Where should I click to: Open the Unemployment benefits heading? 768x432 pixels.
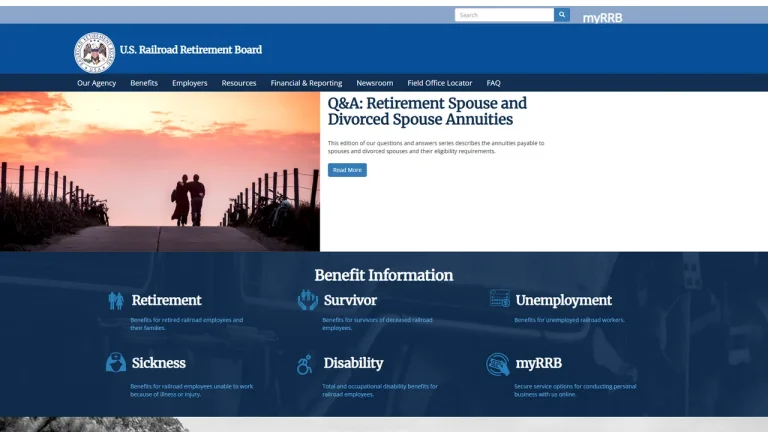tap(564, 300)
